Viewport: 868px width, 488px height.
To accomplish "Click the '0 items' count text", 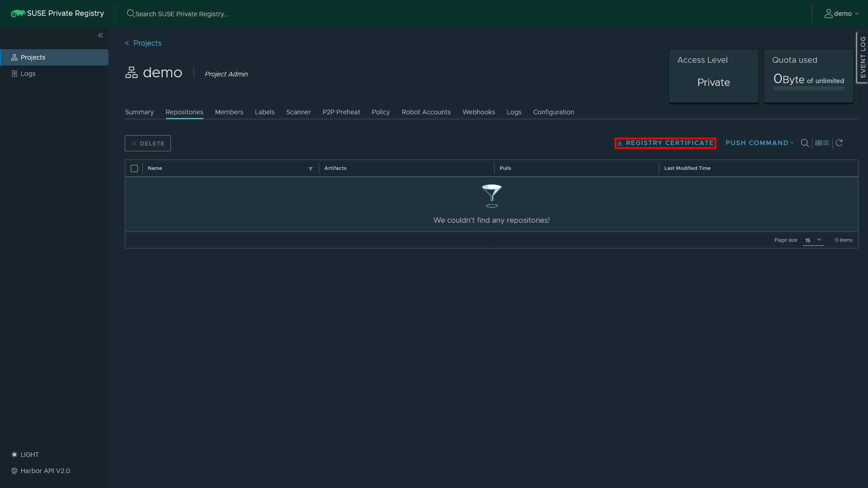I will tap(844, 240).
